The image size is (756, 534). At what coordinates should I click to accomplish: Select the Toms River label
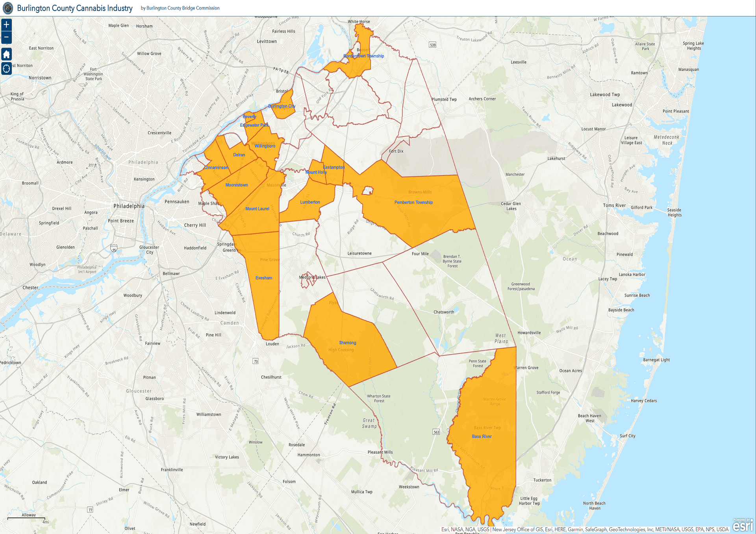pyautogui.click(x=614, y=205)
